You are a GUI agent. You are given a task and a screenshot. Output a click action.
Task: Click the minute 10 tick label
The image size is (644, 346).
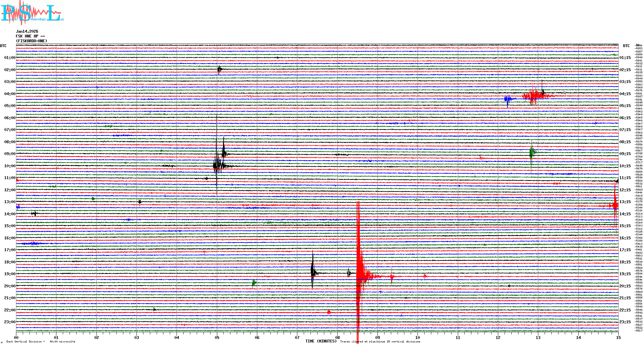coord(417,337)
